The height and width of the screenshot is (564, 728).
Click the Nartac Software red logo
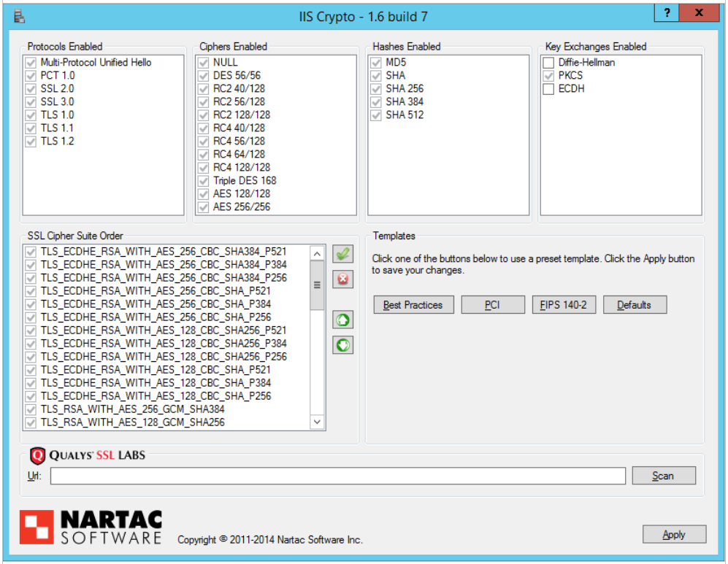tap(36, 527)
